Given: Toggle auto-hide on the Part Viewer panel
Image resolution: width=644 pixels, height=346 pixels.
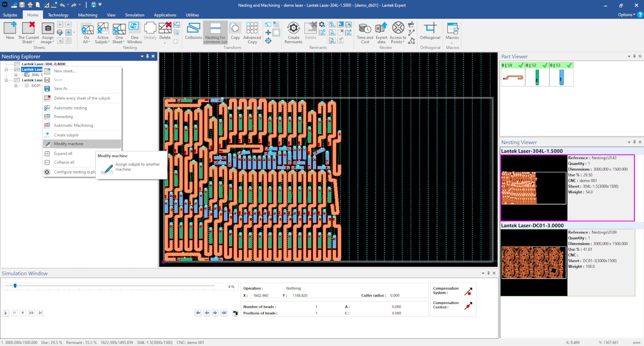Looking at the screenshot, I should point(634,56).
